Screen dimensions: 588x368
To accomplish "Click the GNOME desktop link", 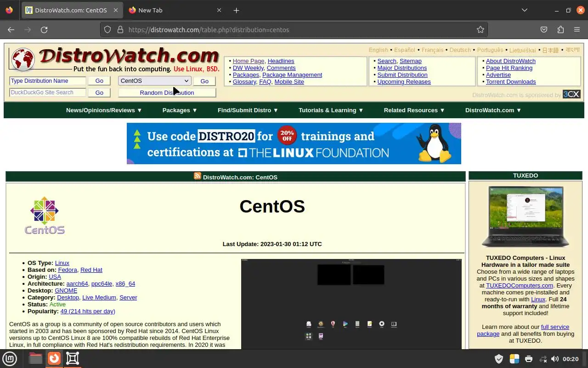I will (66, 290).
